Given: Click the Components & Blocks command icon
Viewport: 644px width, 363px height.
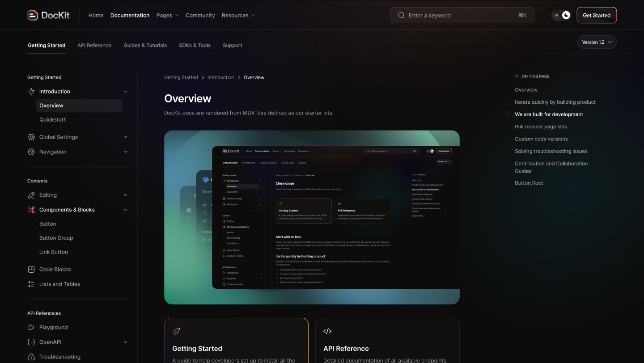Looking at the screenshot, I should [x=31, y=209].
